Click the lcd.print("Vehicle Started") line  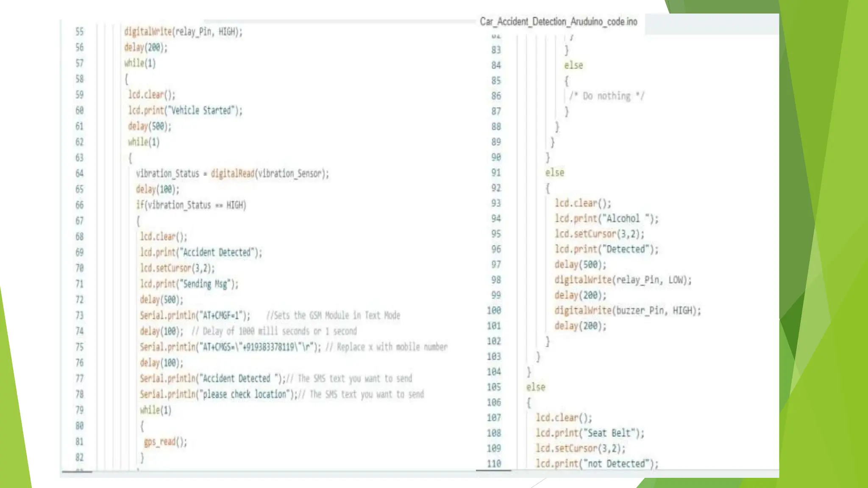coord(185,111)
